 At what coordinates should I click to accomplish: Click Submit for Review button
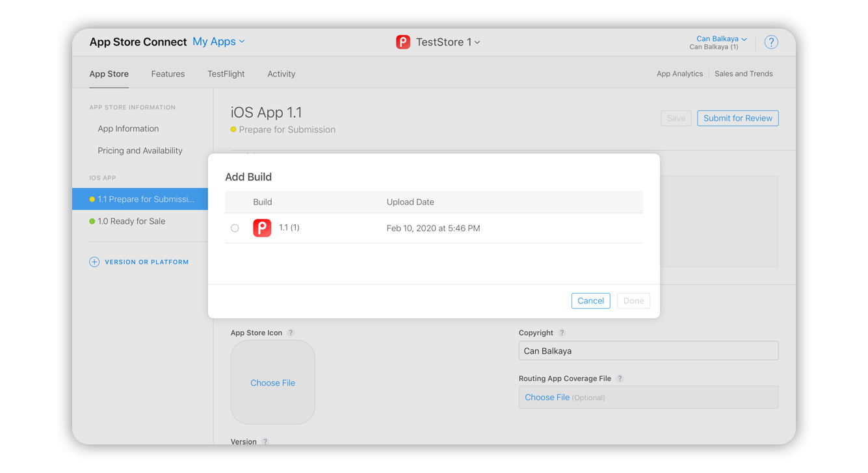737,118
